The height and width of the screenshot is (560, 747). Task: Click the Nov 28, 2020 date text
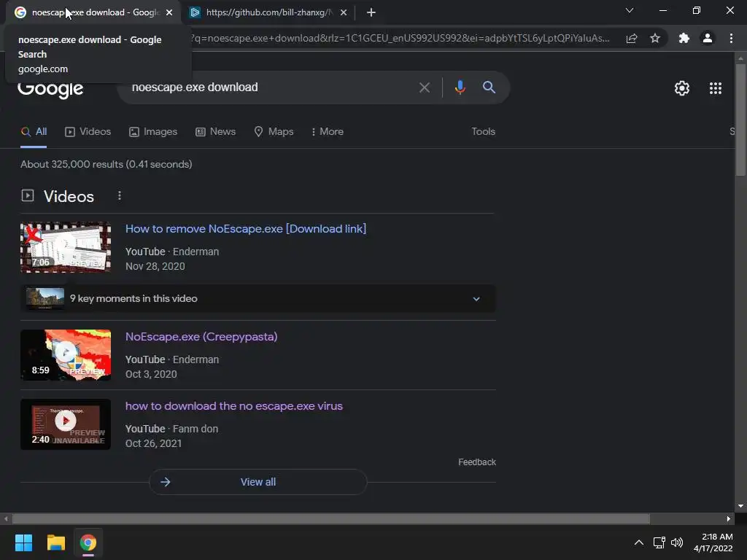[155, 266]
